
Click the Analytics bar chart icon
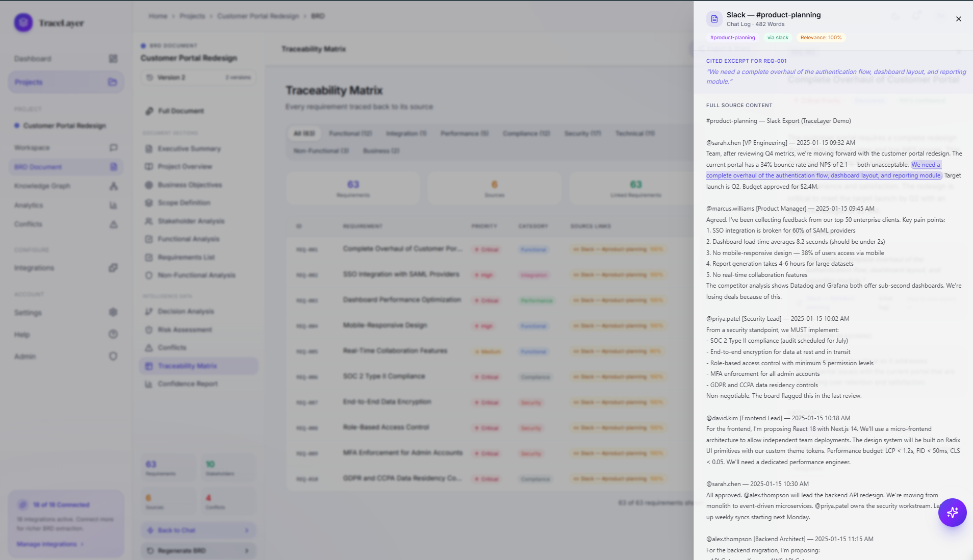tap(113, 206)
